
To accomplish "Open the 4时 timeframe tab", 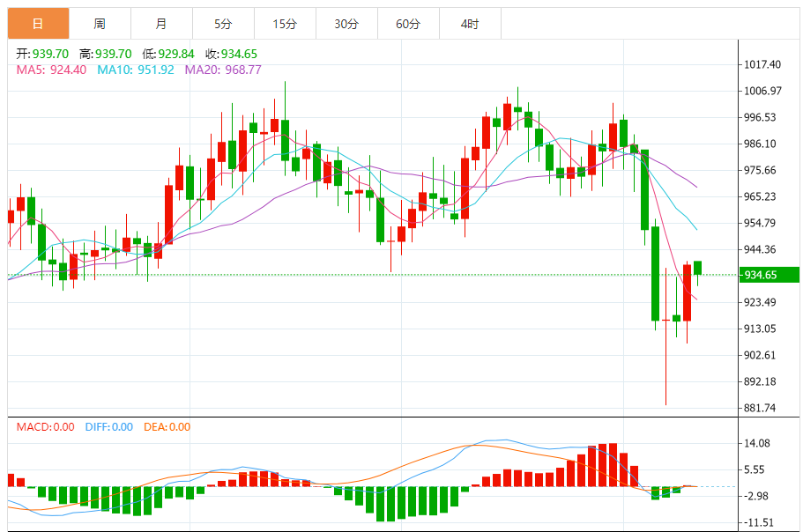I will [x=470, y=24].
